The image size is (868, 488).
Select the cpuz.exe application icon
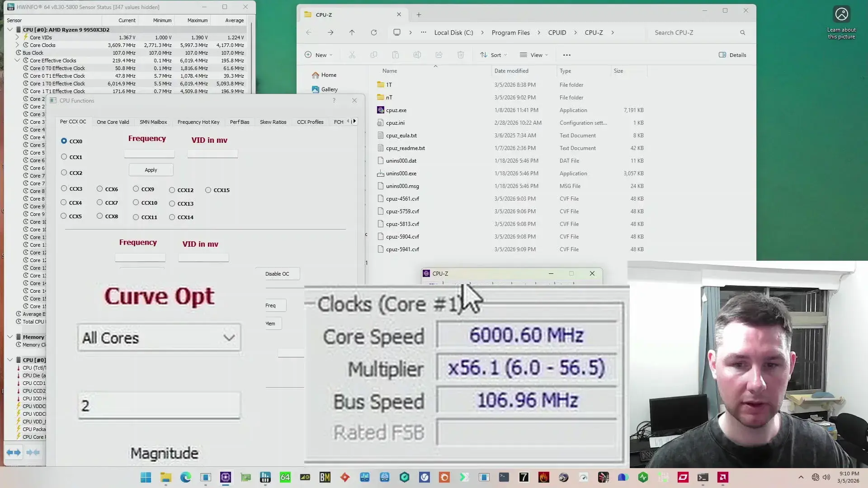[381, 110]
